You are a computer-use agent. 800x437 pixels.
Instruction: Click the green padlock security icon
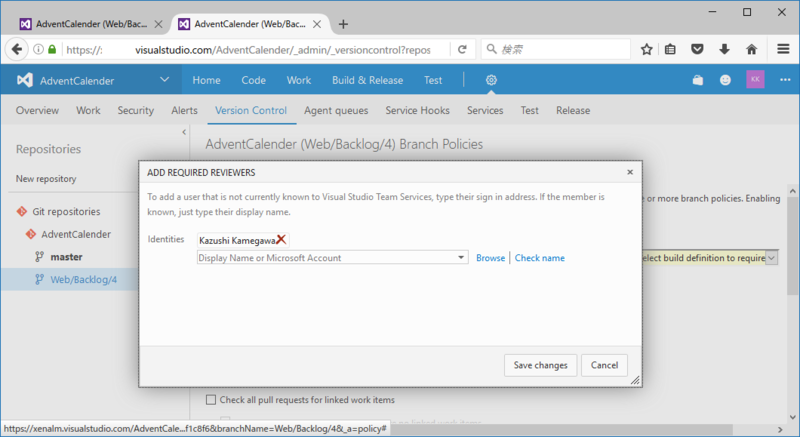tap(52, 49)
